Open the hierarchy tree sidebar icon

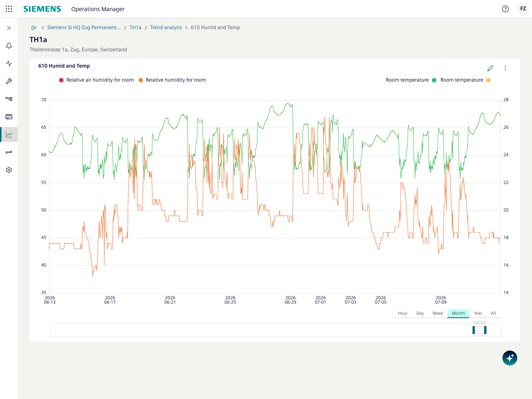click(9, 99)
